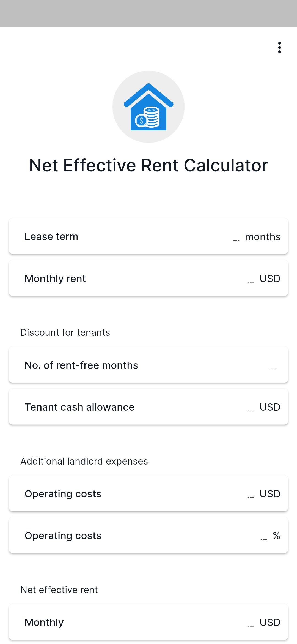The image size is (297, 644).
Task: Focus the No. of rent-free months field
Action: tap(148, 365)
